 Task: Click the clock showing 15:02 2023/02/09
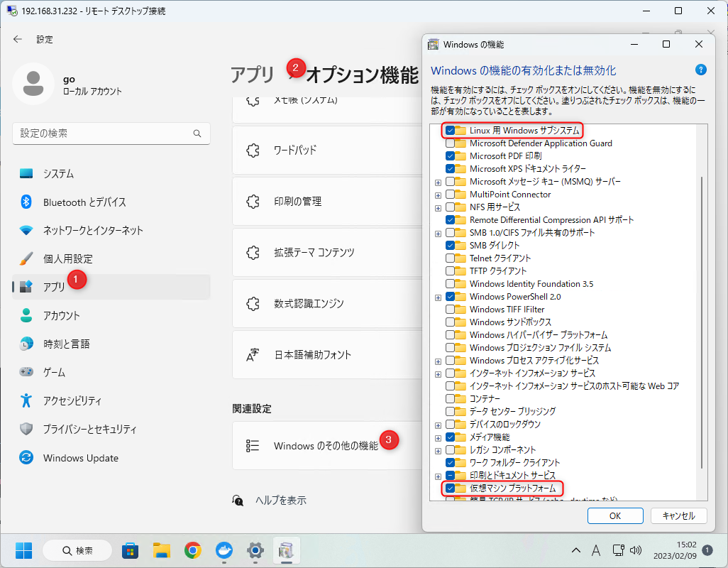point(675,550)
